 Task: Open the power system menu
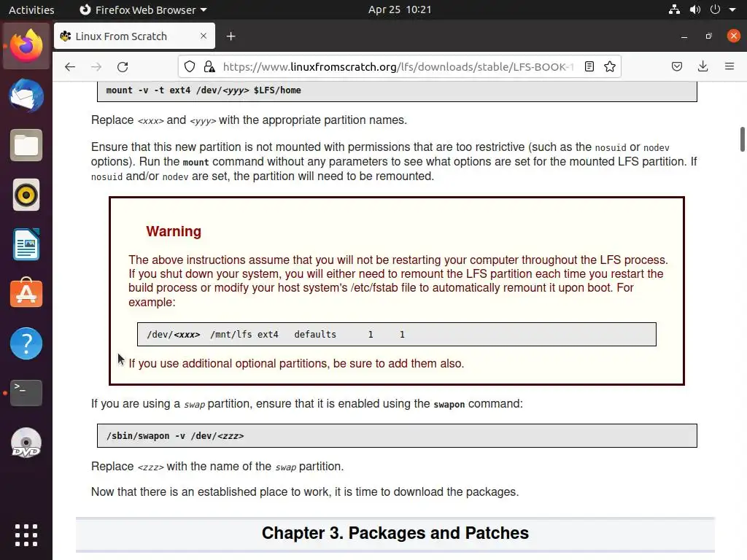tap(715, 9)
